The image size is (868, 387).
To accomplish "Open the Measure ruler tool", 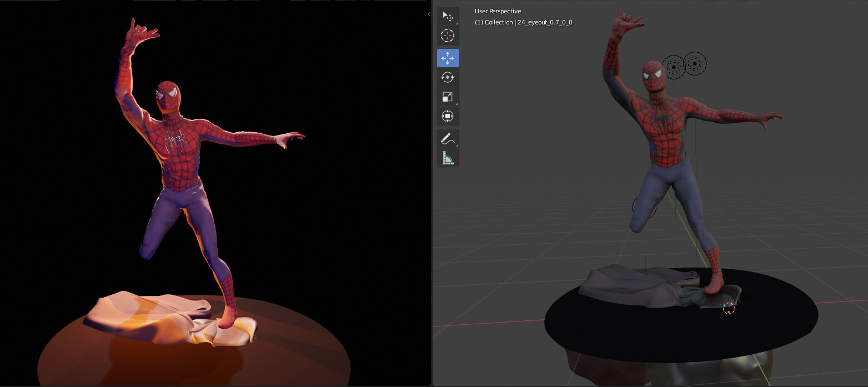I will point(448,158).
